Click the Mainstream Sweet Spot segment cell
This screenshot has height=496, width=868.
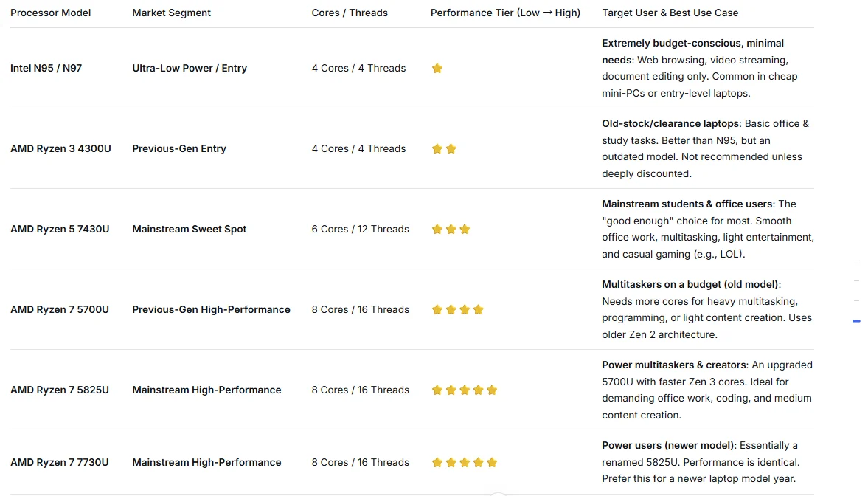coord(189,229)
